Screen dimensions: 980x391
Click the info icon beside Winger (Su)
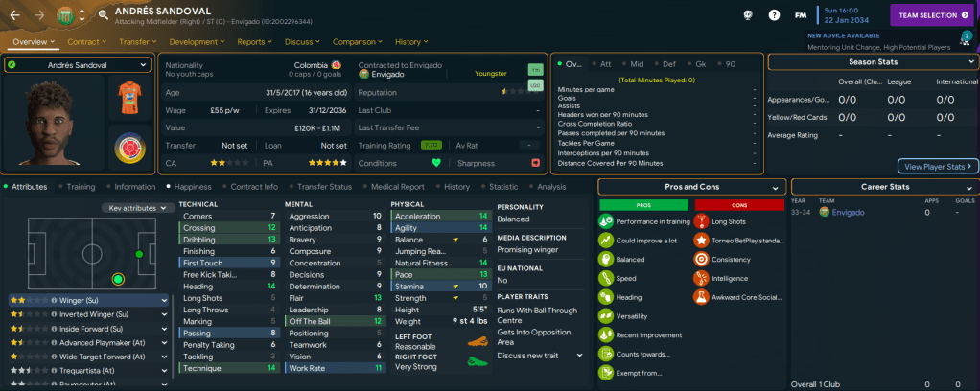pyautogui.click(x=55, y=300)
